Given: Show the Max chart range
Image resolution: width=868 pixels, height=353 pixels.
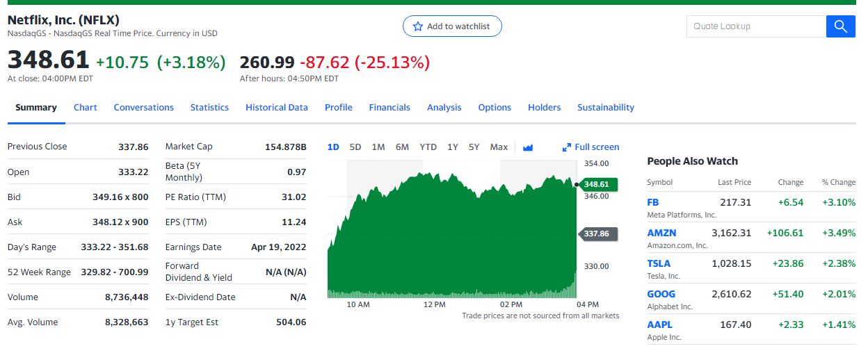Looking at the screenshot, I should coord(499,147).
